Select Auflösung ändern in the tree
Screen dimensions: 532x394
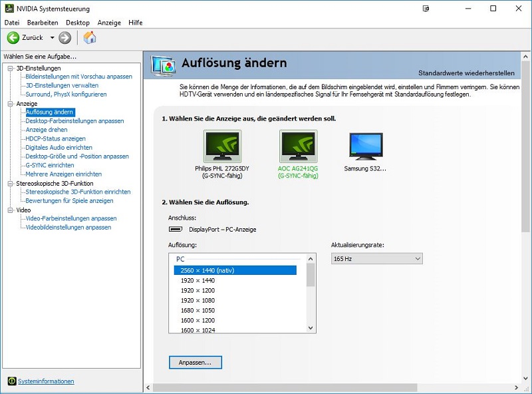49,112
